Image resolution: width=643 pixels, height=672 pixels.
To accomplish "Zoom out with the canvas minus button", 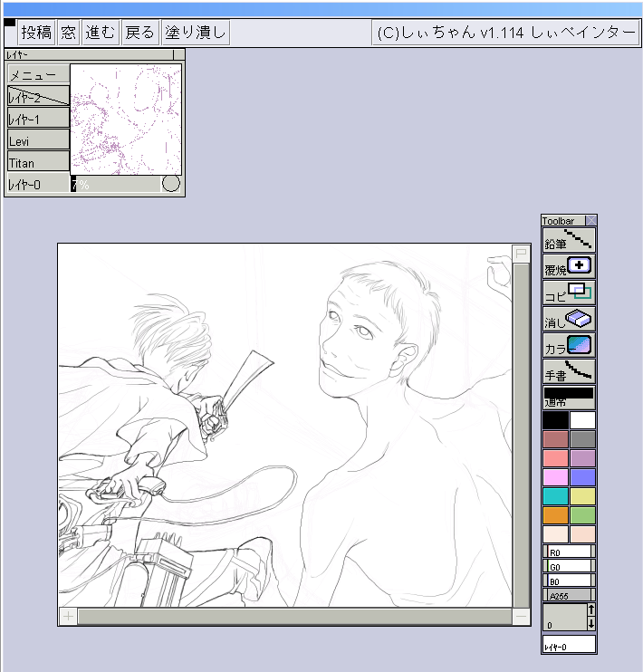I will click(x=522, y=617).
